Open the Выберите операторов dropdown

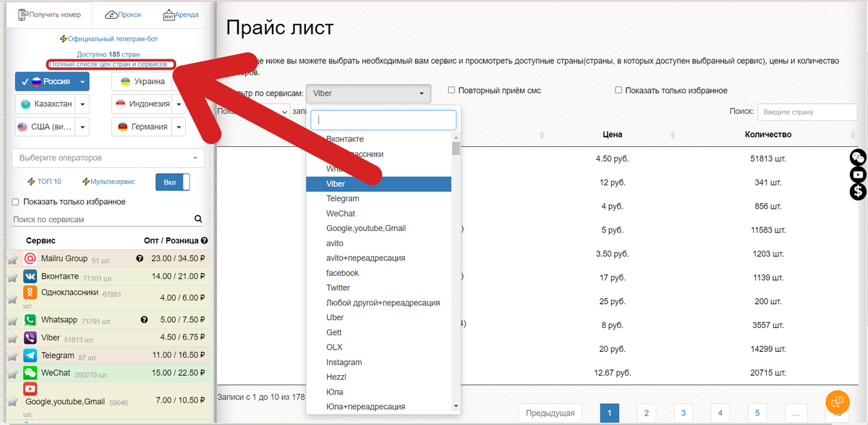(109, 158)
